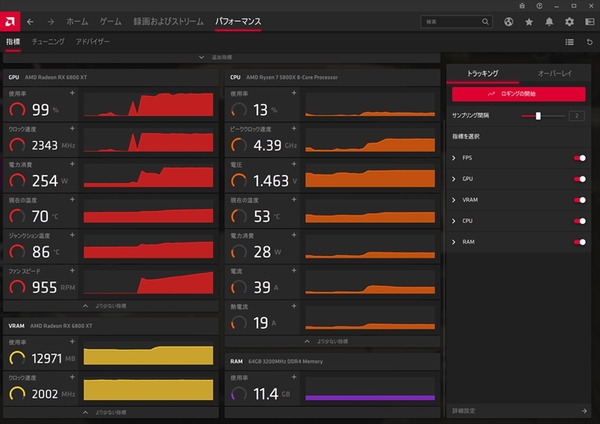Disable VRAM metric tracking toggle
The image size is (600, 424).
(x=579, y=200)
